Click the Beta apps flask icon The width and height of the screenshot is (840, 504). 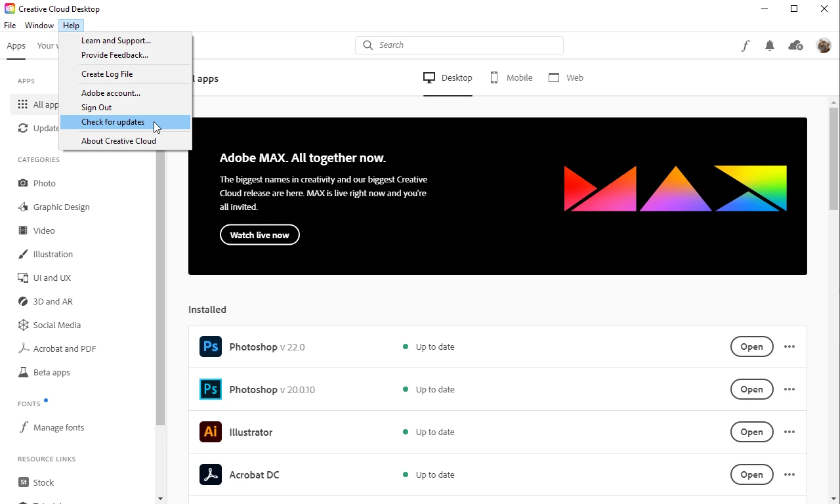(23, 372)
